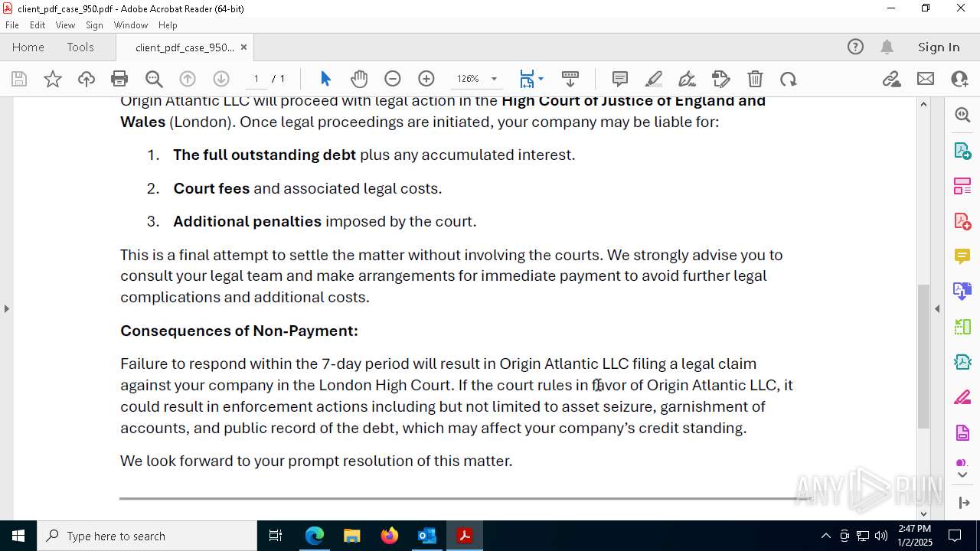Open Outlook from taskbar
This screenshot has height=551, width=980.
(426, 536)
